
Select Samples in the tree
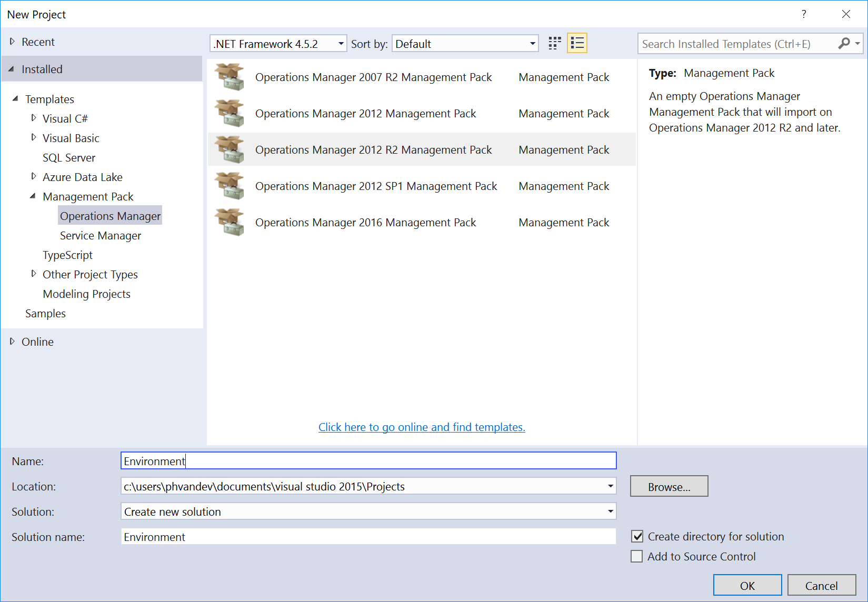click(45, 313)
